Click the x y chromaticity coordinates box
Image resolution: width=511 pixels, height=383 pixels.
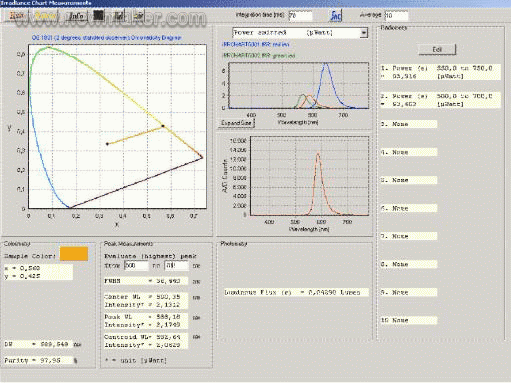[38, 272]
